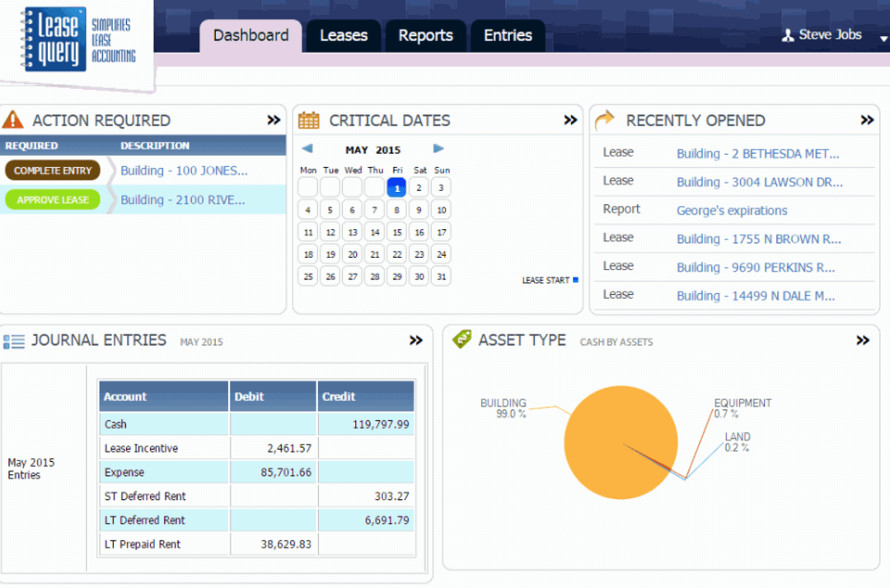Switch to the Leases tab
The width and height of the screenshot is (890, 588).
click(344, 35)
